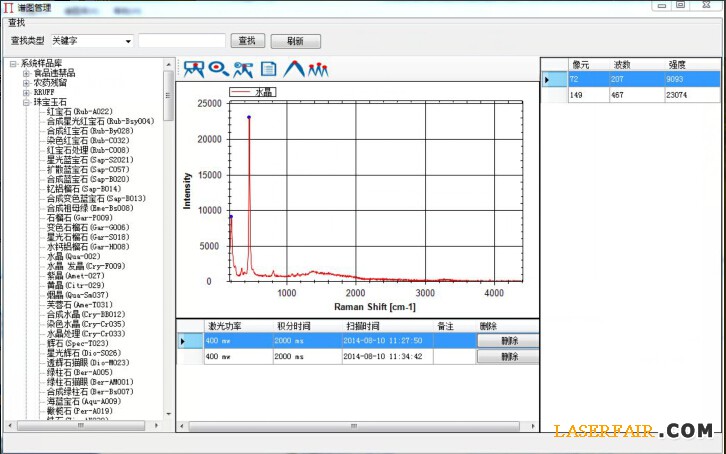
Task: Expand the RRUFF tree node
Action: pyautogui.click(x=26, y=92)
